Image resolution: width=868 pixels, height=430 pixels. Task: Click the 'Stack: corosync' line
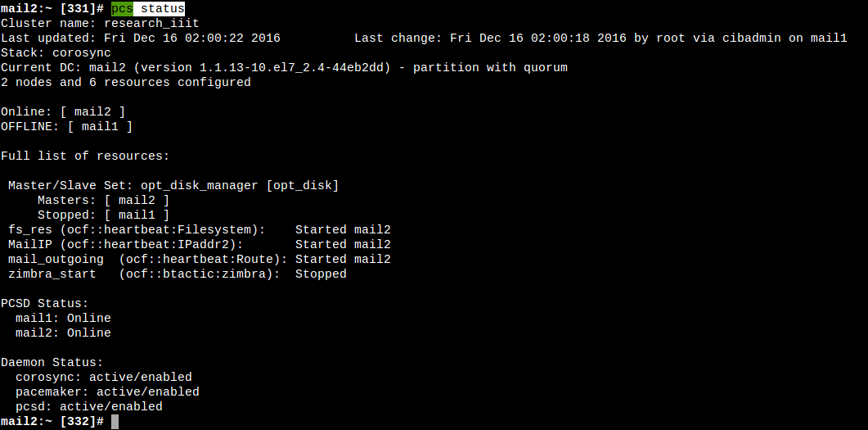coord(56,52)
